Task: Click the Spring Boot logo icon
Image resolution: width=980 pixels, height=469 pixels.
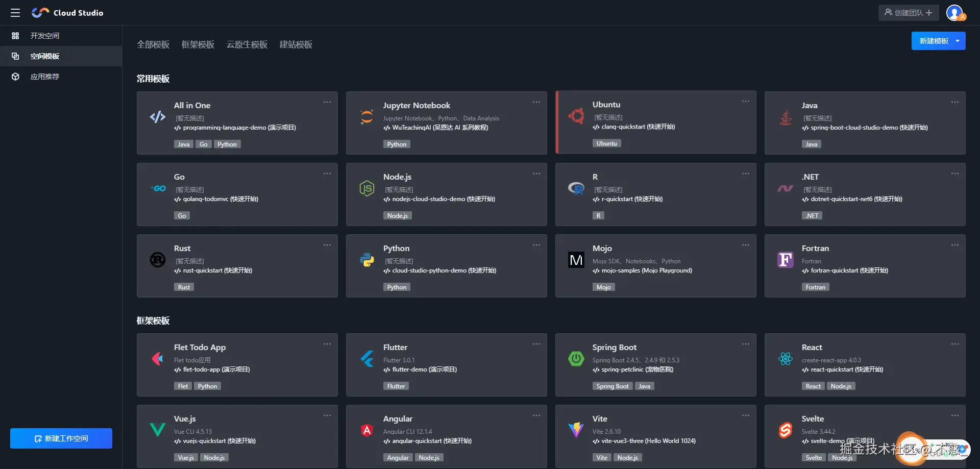Action: [576, 359]
